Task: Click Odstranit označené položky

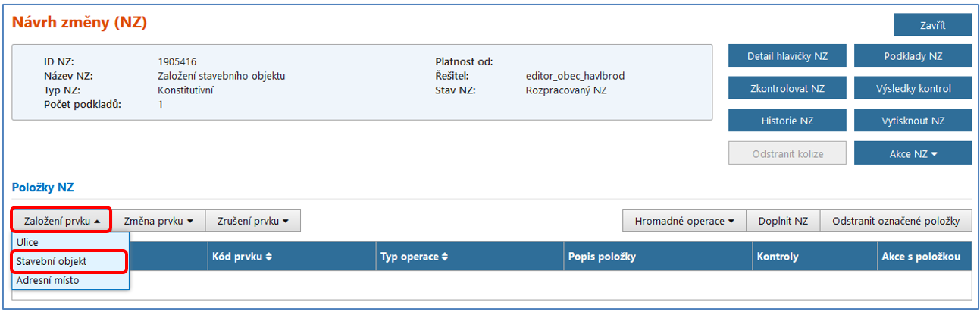Action: click(x=896, y=221)
